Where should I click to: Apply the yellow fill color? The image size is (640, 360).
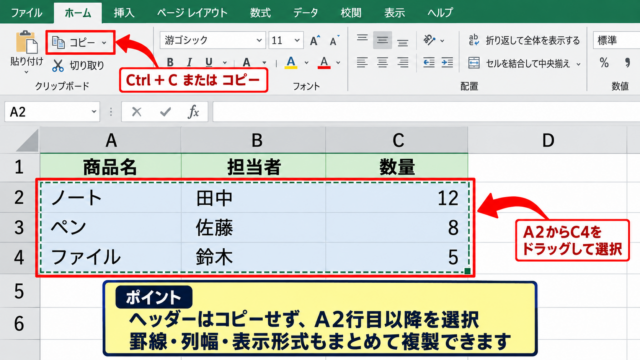[291, 63]
